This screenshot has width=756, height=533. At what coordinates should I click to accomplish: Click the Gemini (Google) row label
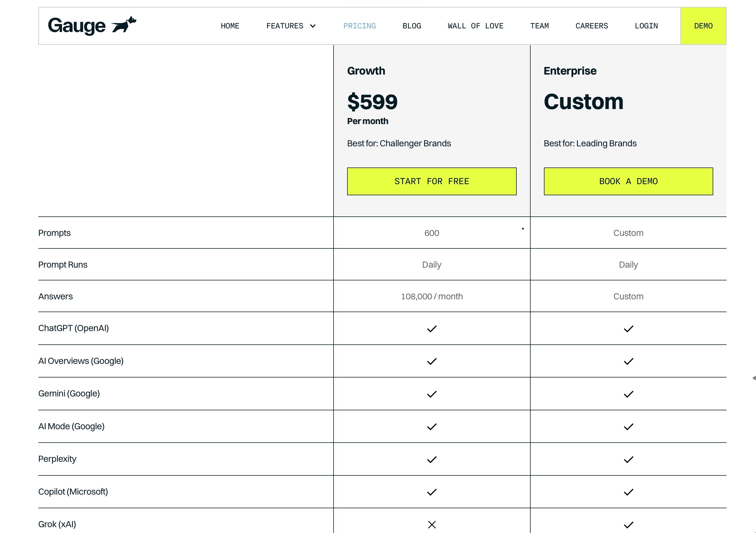(x=69, y=394)
